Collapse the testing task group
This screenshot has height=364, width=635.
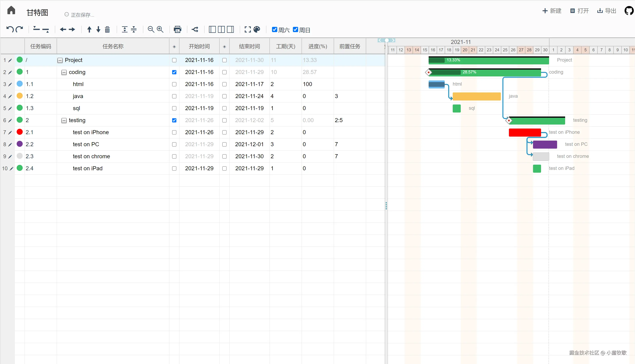tap(64, 121)
